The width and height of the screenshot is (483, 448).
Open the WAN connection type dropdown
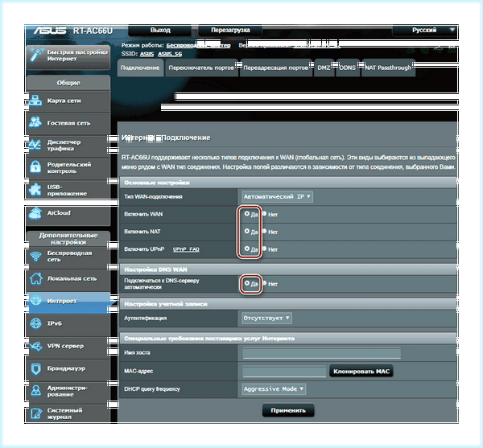tap(277, 196)
